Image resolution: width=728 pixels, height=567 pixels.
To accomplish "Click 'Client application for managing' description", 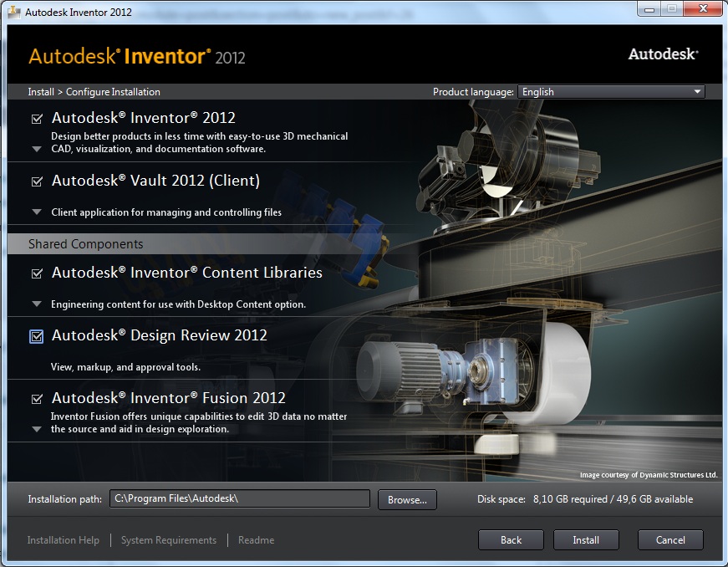I will 166,212.
